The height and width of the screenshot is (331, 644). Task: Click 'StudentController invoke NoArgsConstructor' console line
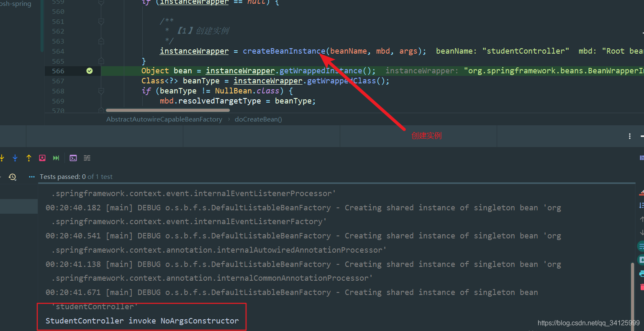click(142, 321)
